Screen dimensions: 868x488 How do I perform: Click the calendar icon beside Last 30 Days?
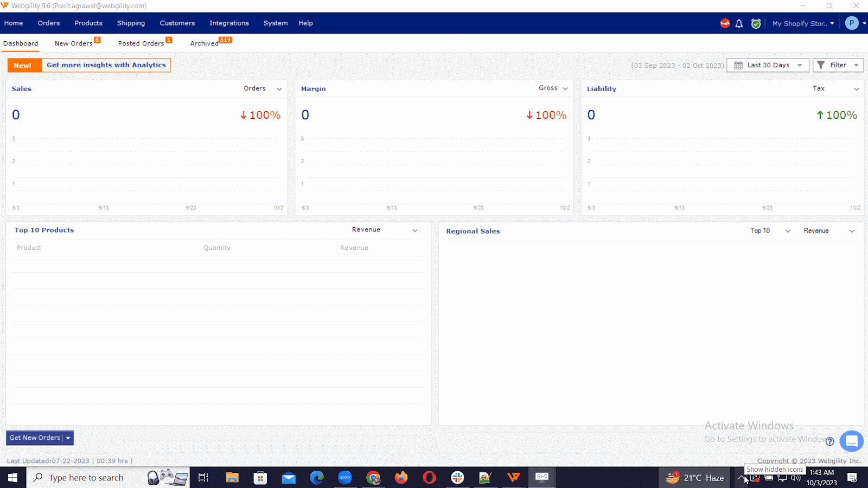(x=738, y=65)
